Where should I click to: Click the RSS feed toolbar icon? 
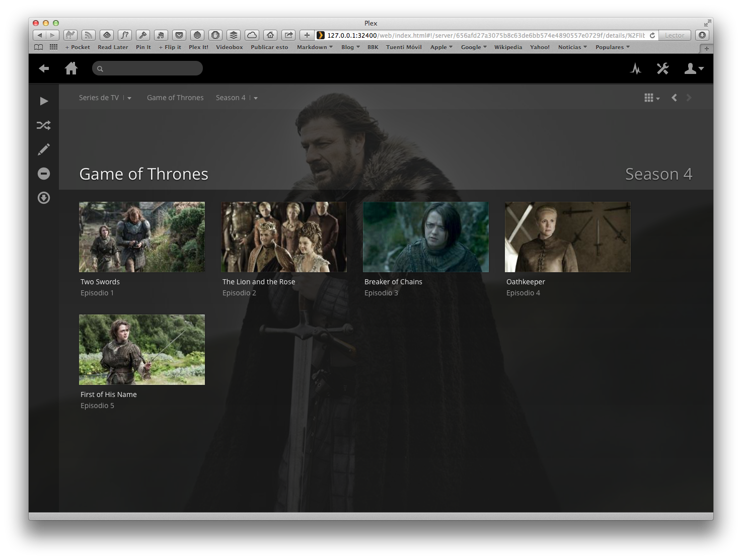(x=89, y=35)
